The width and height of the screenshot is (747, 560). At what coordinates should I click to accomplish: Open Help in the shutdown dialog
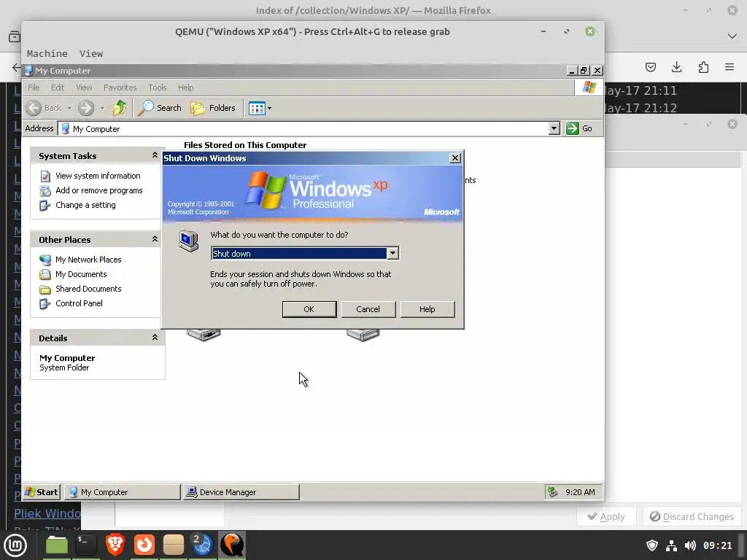pyautogui.click(x=427, y=309)
